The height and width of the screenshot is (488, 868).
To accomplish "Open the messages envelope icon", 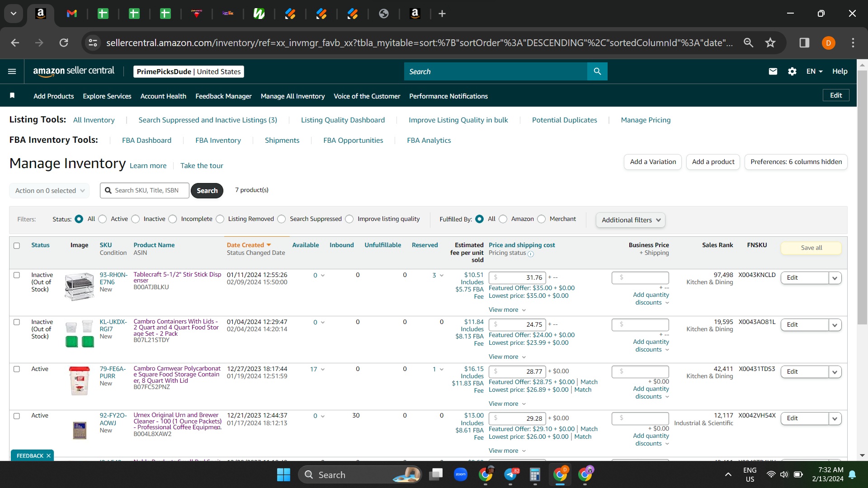I will 773,71.
